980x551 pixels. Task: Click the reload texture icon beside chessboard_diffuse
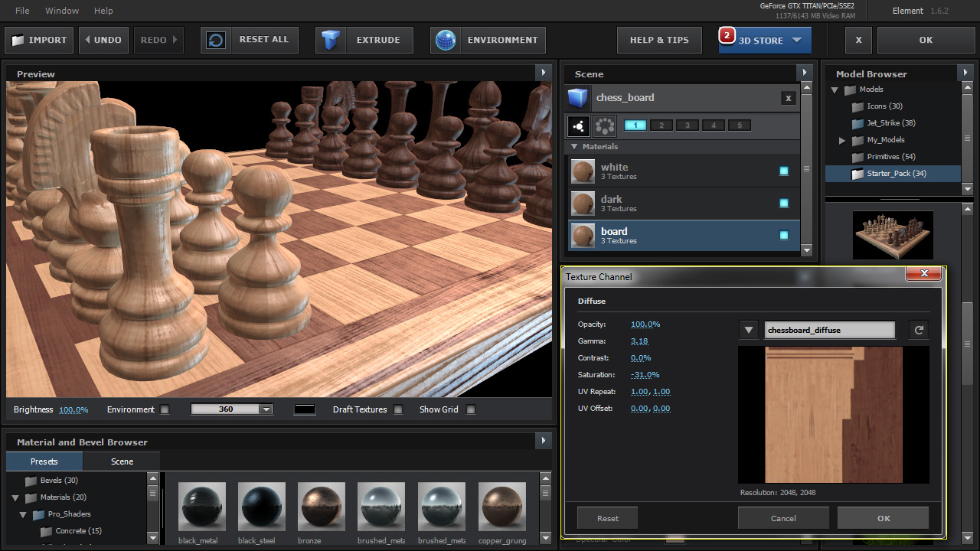(x=919, y=330)
